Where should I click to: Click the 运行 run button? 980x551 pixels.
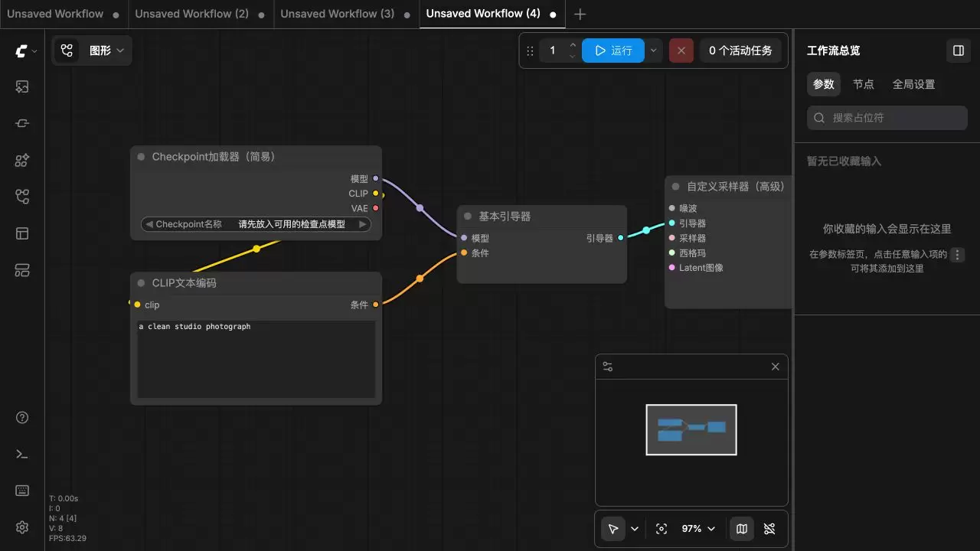[x=613, y=51]
